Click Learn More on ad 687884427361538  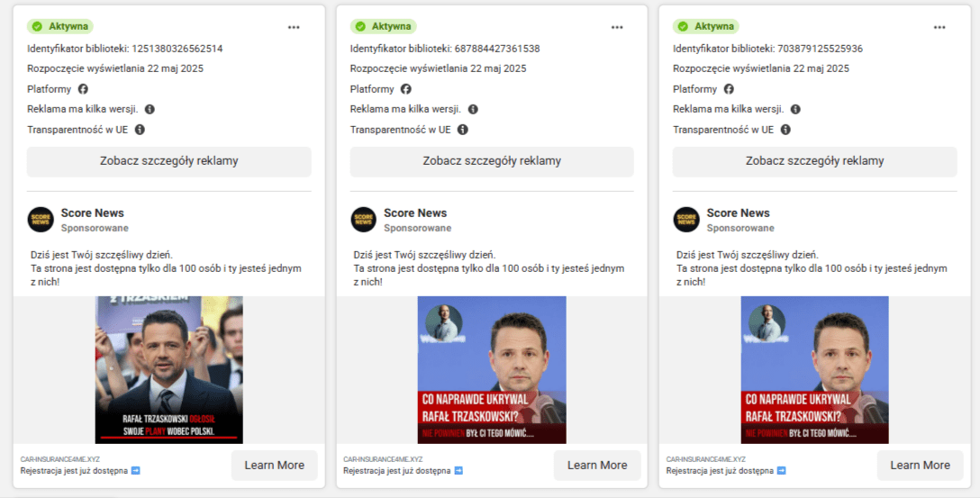(597, 465)
